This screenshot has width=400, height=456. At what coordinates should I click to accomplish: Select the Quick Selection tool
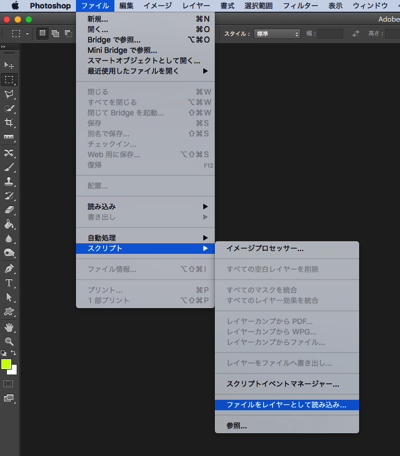[x=9, y=109]
